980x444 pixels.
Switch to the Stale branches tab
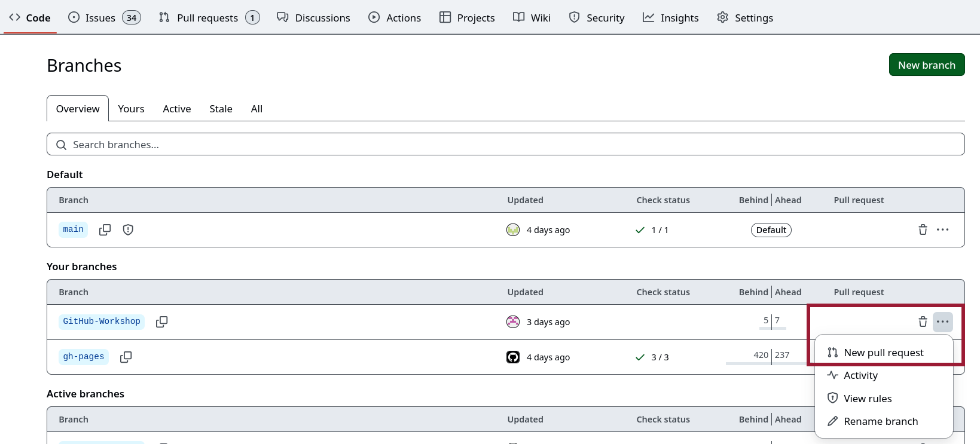[221, 109]
